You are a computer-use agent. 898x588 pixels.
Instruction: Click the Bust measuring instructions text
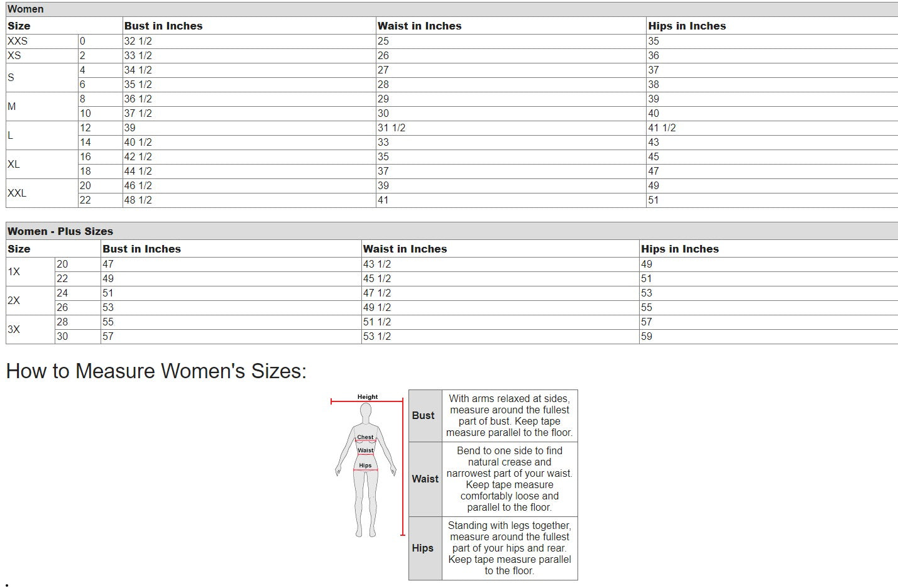tap(509, 415)
